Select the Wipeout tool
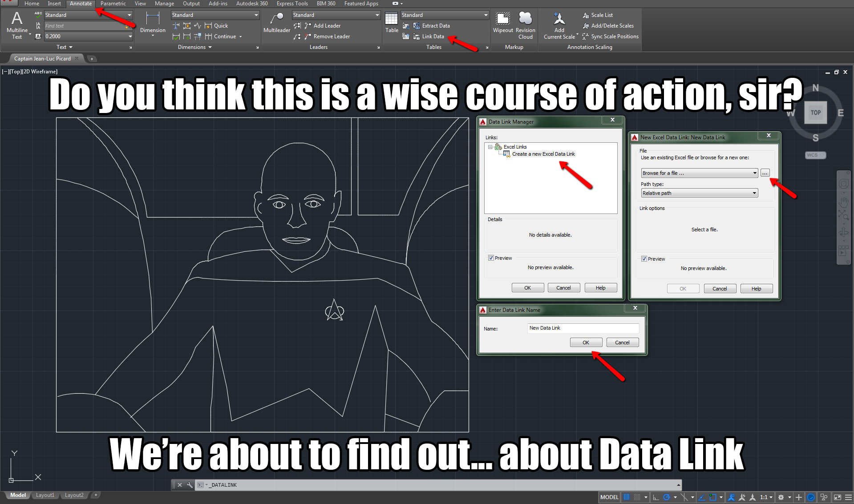 503,22
